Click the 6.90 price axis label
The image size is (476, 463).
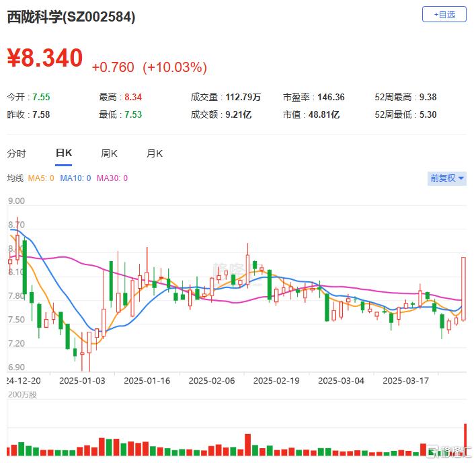tap(16, 367)
